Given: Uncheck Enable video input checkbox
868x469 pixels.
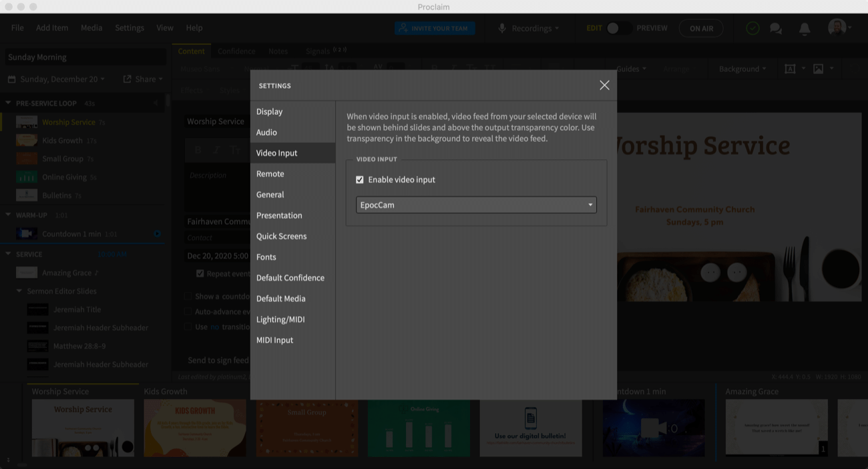Looking at the screenshot, I should point(360,180).
